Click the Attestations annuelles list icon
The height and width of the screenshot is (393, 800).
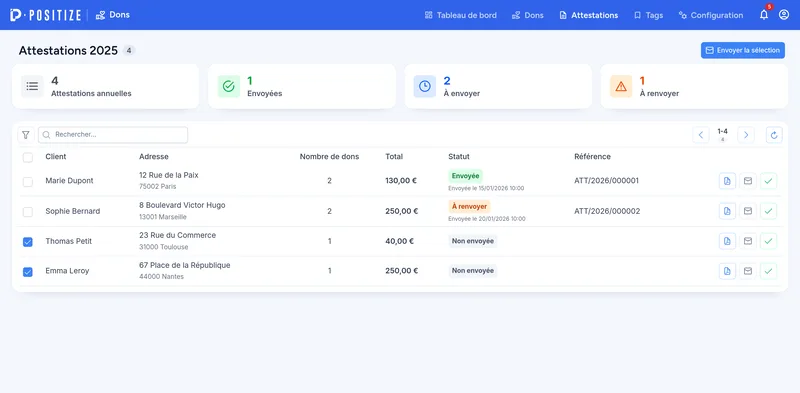32,86
